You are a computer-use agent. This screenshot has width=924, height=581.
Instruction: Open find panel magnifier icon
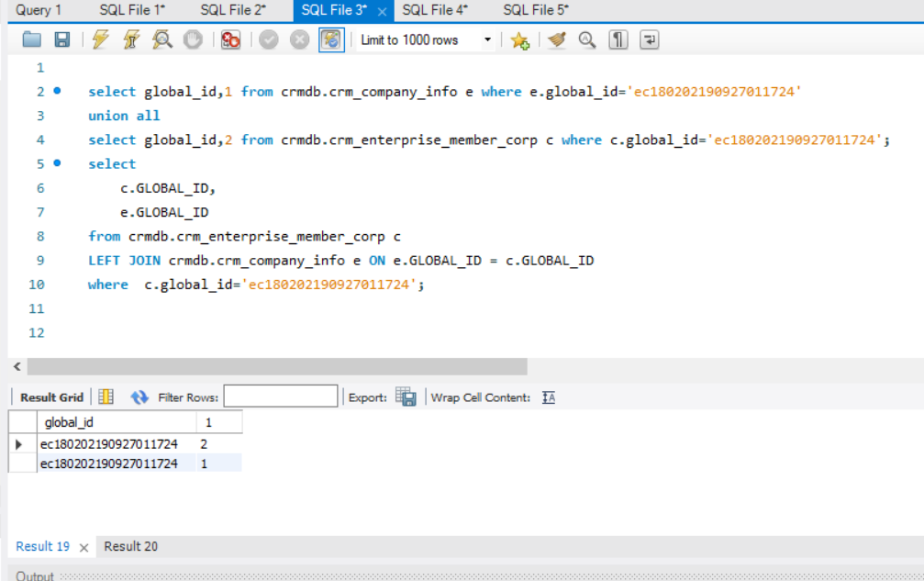click(x=587, y=40)
